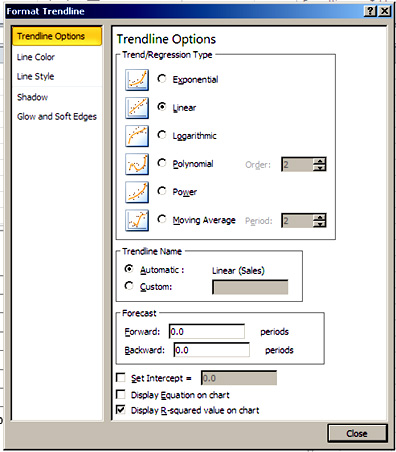The image size is (396, 452).
Task: Click the Polynomial trendline chart icon
Action: (x=137, y=164)
